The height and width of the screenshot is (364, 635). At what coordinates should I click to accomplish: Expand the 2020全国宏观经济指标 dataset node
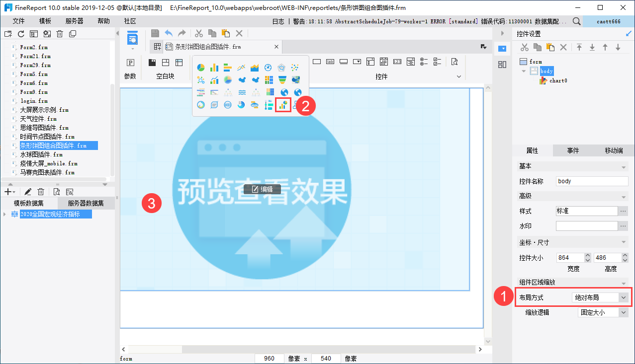click(5, 214)
